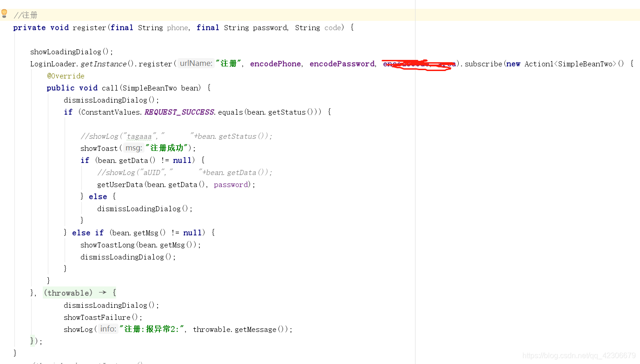Viewport: 640px width, 364px height.
Task: Click the final String phone parameter
Action: [150, 28]
